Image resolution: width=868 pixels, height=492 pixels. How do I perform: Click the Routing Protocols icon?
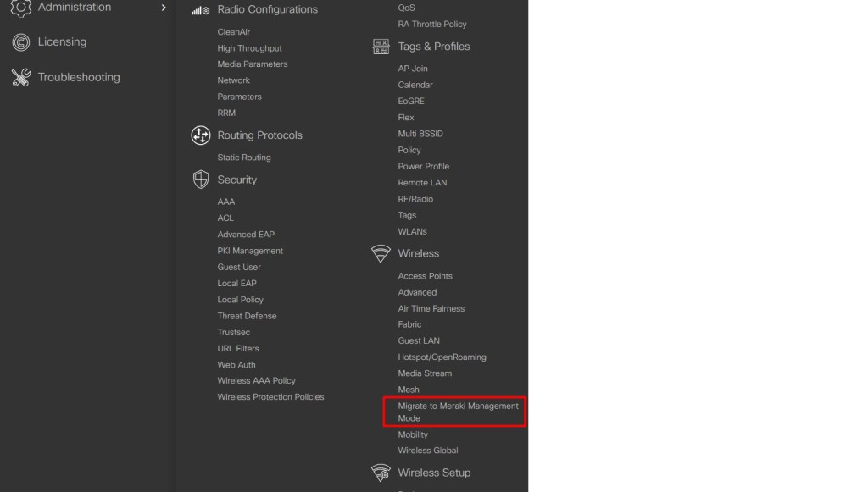(201, 135)
